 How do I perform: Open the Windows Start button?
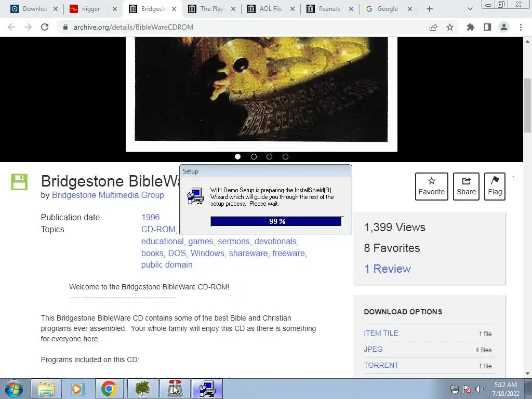14,389
